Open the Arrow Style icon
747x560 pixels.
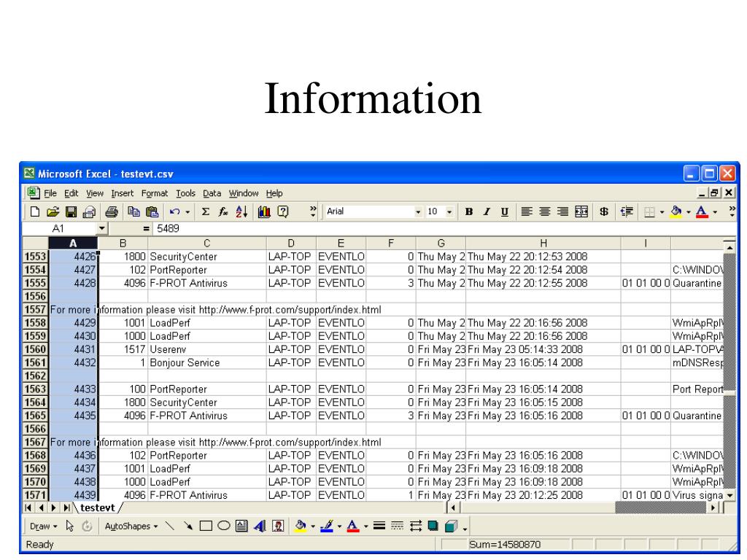click(x=415, y=526)
